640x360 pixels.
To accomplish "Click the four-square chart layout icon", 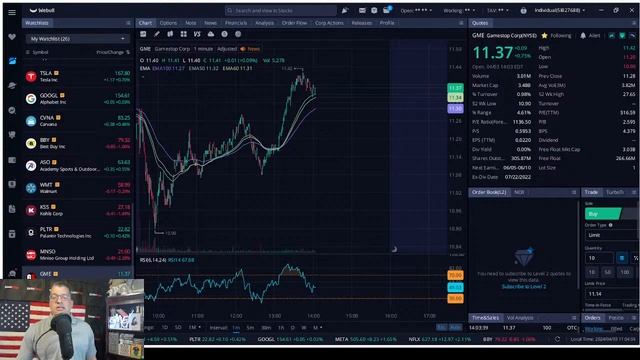I will click(184, 34).
